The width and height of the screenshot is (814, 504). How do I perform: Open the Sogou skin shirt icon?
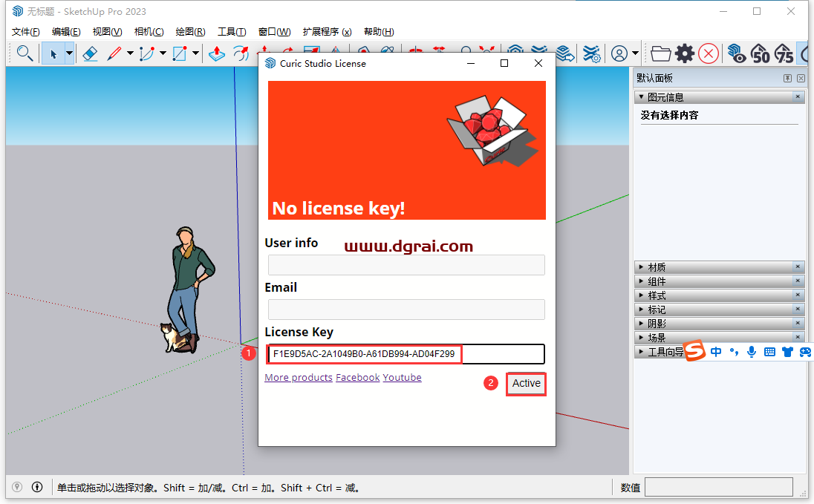pos(787,352)
